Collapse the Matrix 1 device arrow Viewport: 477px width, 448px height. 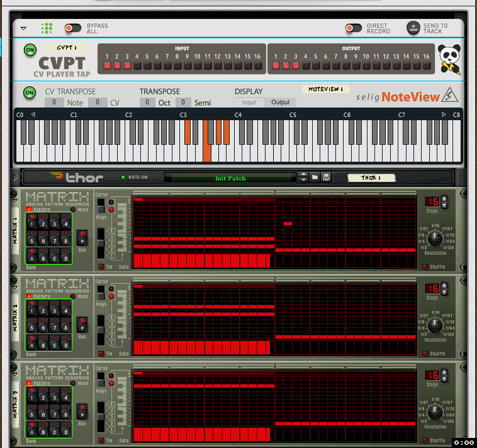coord(15,201)
